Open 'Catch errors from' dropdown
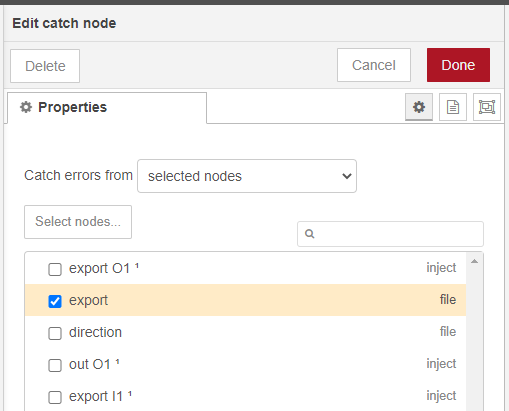The width and height of the screenshot is (509, 411). pyautogui.click(x=247, y=176)
